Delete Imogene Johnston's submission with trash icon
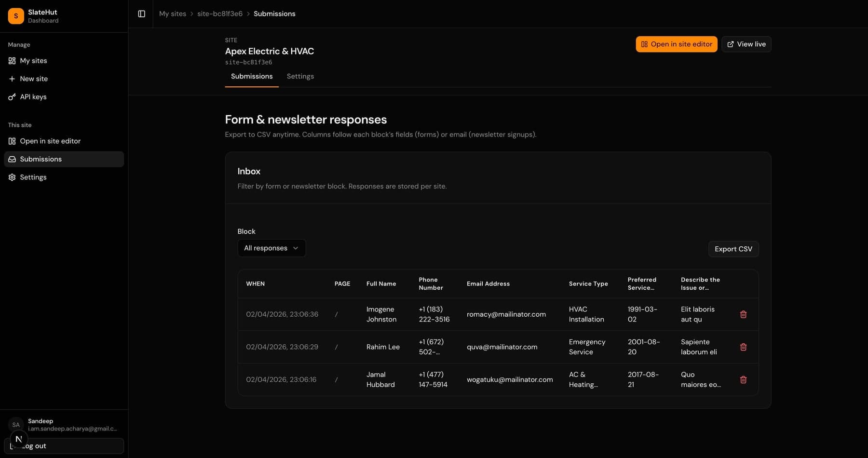The width and height of the screenshot is (868, 458). pos(743,314)
